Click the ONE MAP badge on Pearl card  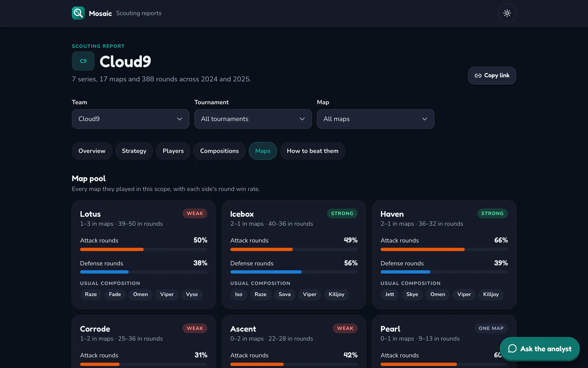click(491, 328)
